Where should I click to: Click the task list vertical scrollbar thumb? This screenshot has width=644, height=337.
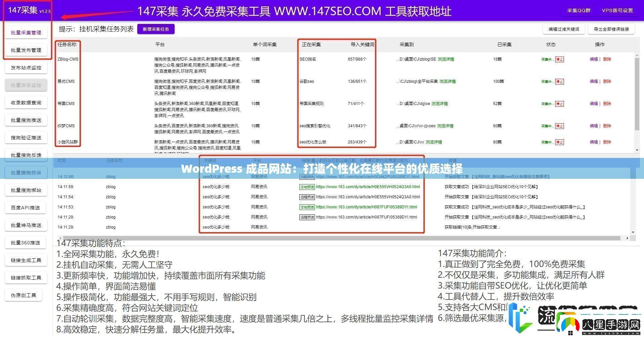637,94
